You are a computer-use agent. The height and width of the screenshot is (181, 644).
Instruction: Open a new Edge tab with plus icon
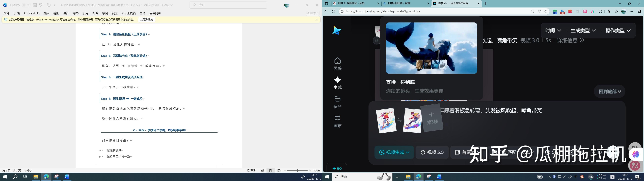(485, 4)
